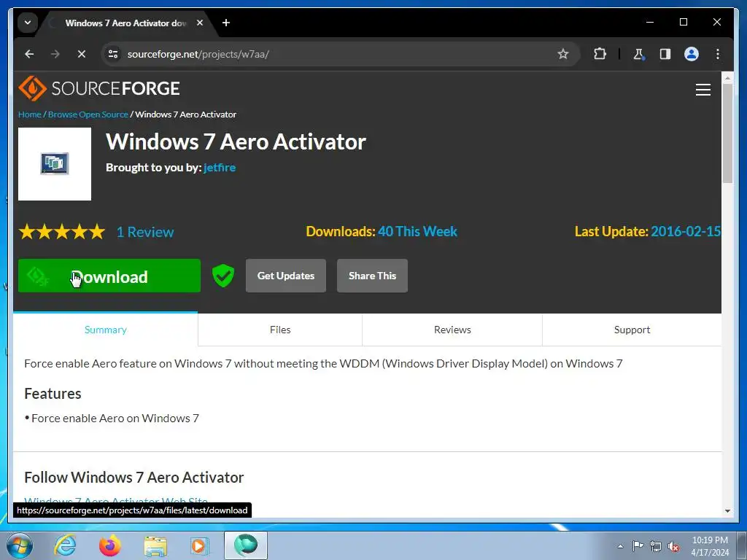
Task: Expand the tab search dropdown
Action: (x=28, y=23)
